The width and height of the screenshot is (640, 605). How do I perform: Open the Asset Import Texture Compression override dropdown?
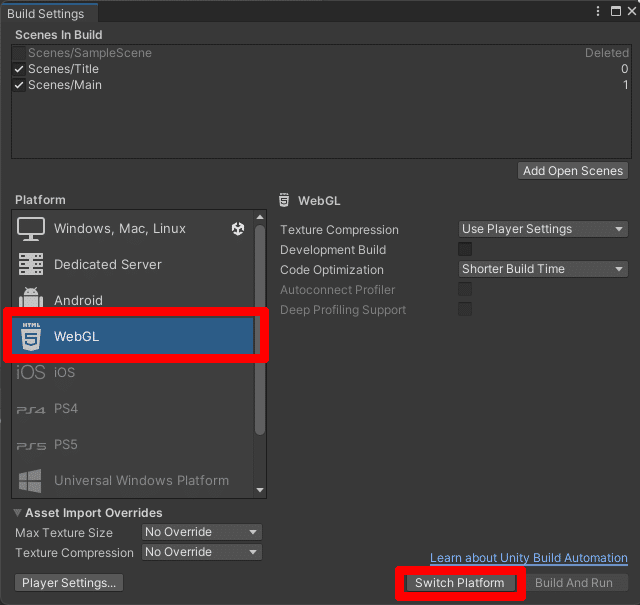point(202,552)
